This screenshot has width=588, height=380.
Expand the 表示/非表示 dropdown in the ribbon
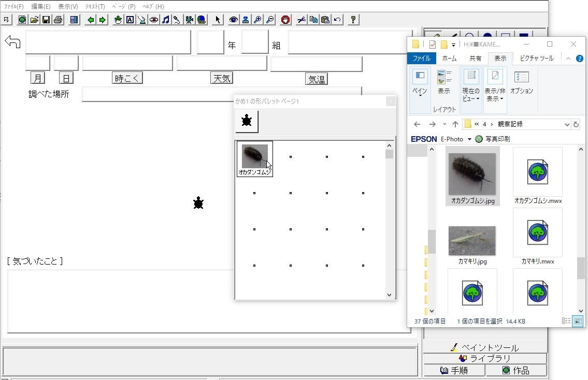[494, 94]
